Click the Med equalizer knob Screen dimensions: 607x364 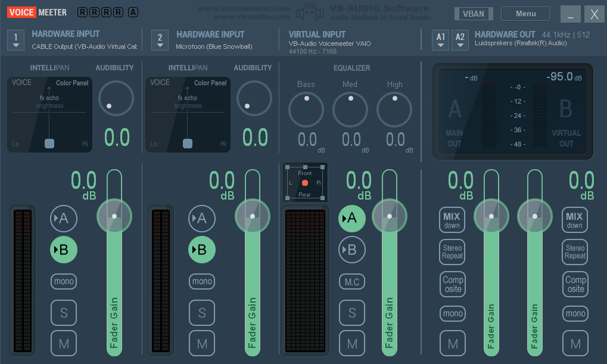click(350, 110)
